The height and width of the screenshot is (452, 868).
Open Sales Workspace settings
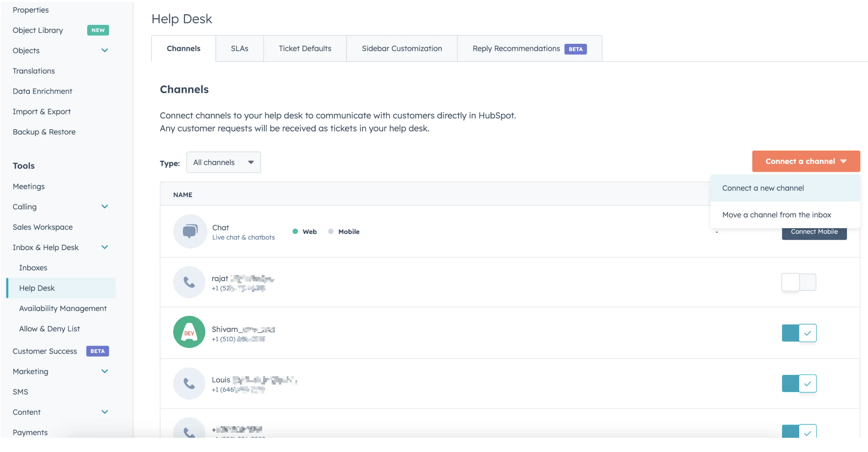[43, 227]
